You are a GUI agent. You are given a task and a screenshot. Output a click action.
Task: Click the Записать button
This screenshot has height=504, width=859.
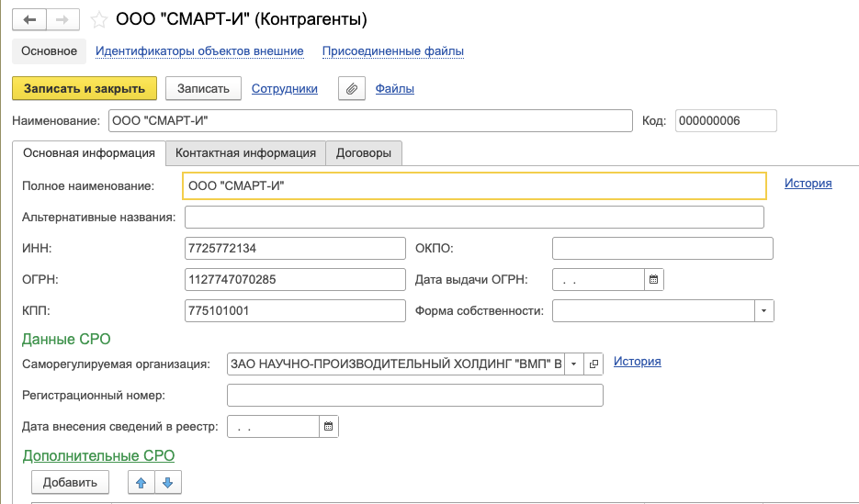203,89
